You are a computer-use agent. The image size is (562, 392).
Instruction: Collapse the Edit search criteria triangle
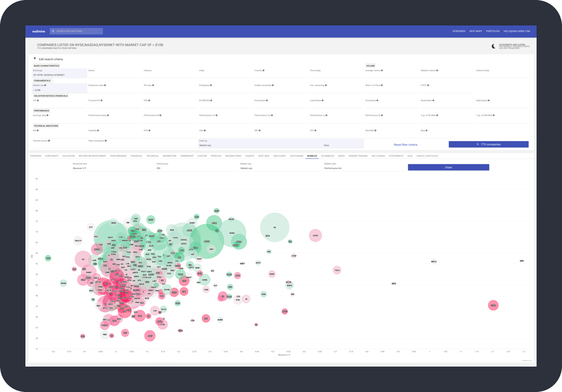pyautogui.click(x=35, y=59)
